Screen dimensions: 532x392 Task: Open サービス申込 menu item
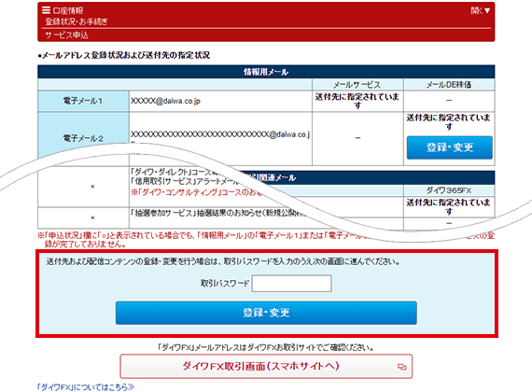pyautogui.click(x=66, y=35)
